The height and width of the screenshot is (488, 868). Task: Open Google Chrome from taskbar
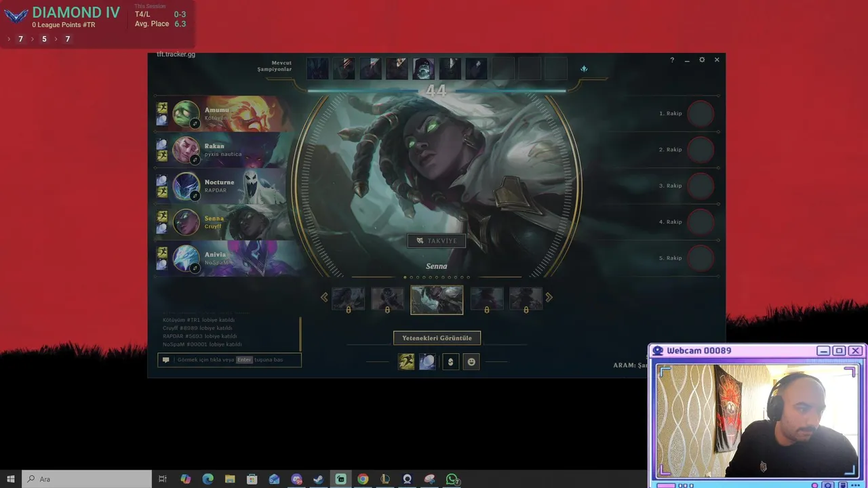[x=363, y=479]
